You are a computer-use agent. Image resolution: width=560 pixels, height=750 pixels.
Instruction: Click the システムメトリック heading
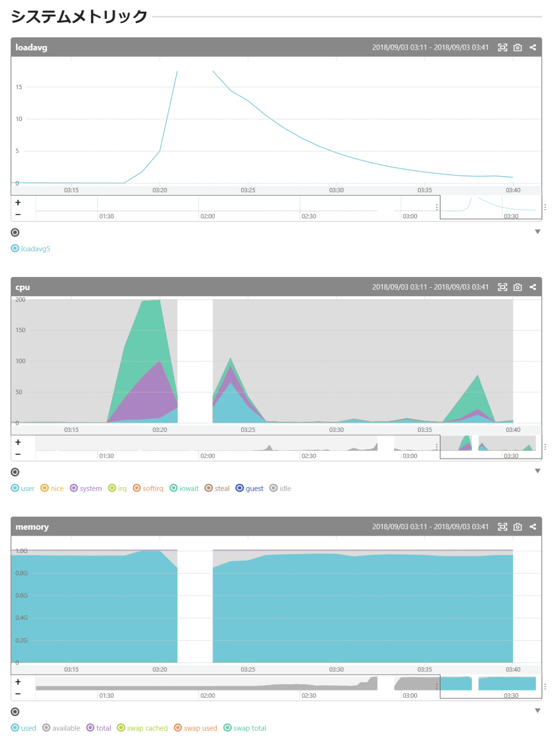click(79, 16)
